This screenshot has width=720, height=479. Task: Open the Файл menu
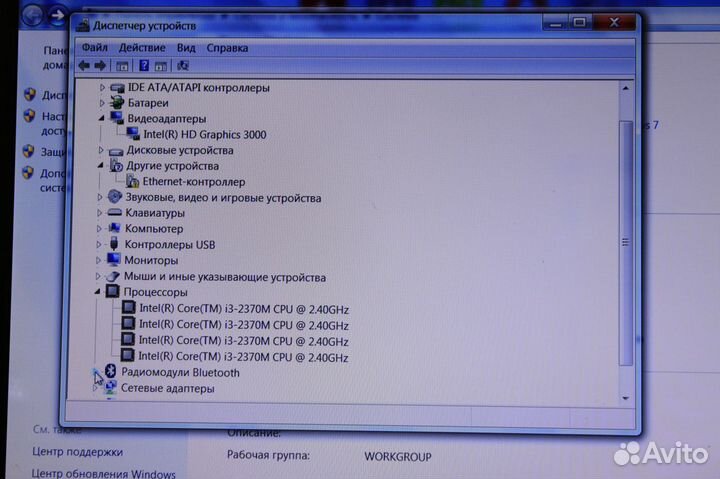click(95, 47)
